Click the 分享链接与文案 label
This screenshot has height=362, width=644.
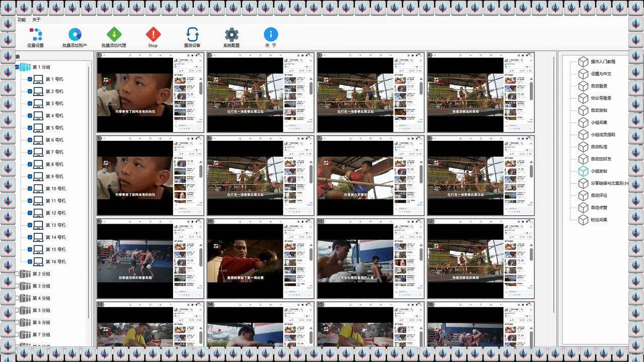[609, 183]
